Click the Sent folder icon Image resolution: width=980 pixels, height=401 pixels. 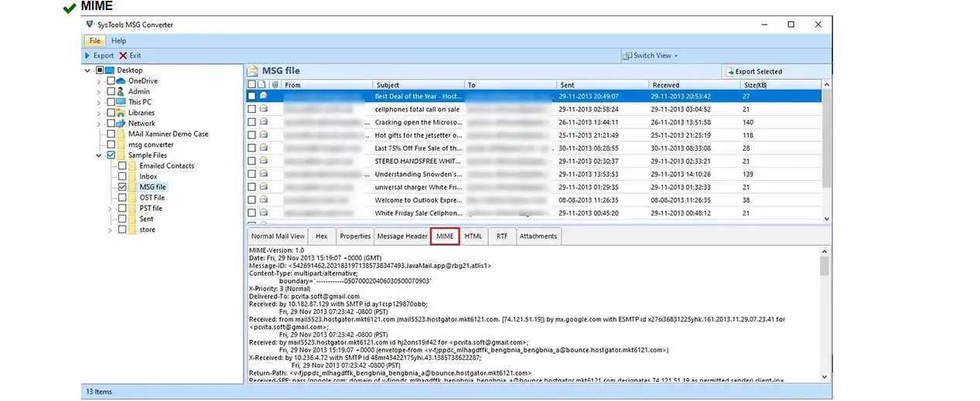[x=133, y=219]
